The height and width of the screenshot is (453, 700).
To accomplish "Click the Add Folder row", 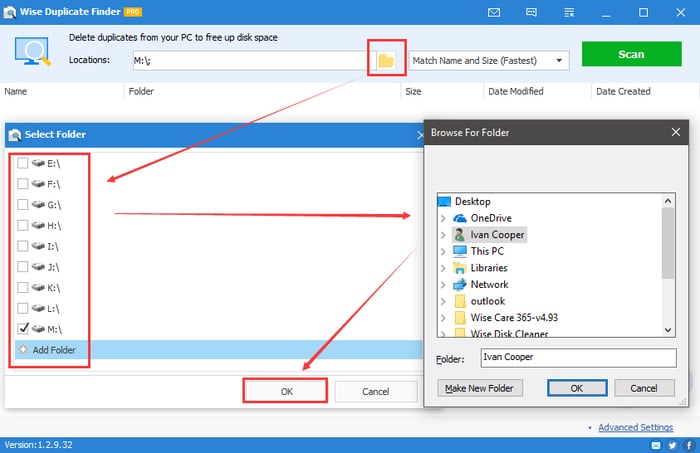I will click(x=56, y=350).
